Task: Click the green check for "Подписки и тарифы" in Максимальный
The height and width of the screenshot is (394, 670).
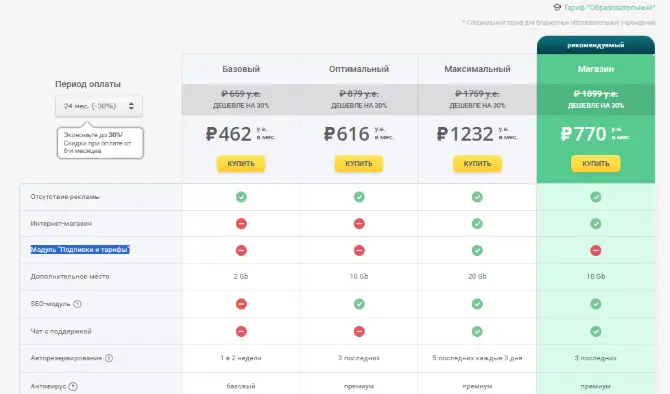Action: click(477, 250)
